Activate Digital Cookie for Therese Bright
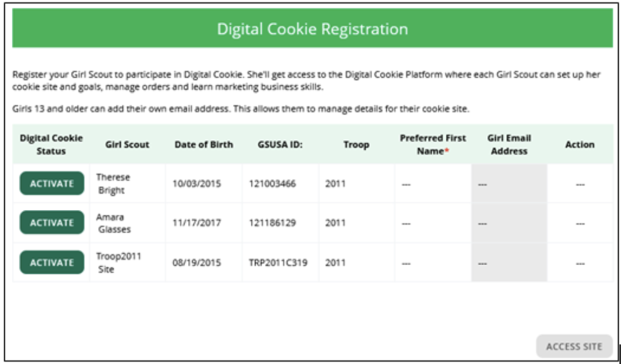The width and height of the screenshot is (621, 364). click(x=52, y=183)
